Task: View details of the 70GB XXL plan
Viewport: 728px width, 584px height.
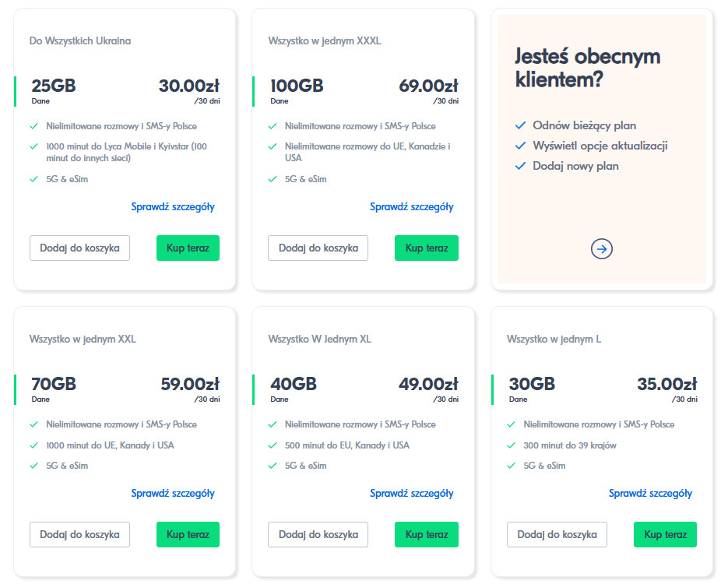Action: pos(173,493)
